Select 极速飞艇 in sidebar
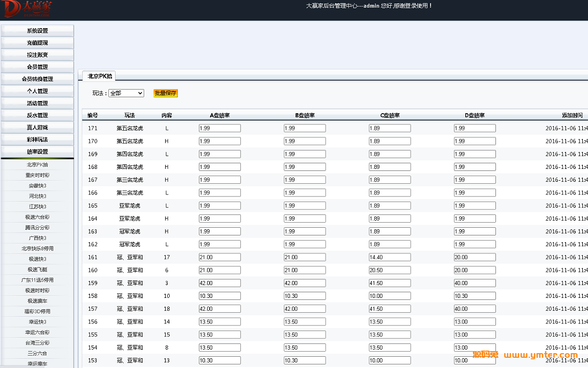Viewport: 588px width, 368px height. [x=37, y=270]
